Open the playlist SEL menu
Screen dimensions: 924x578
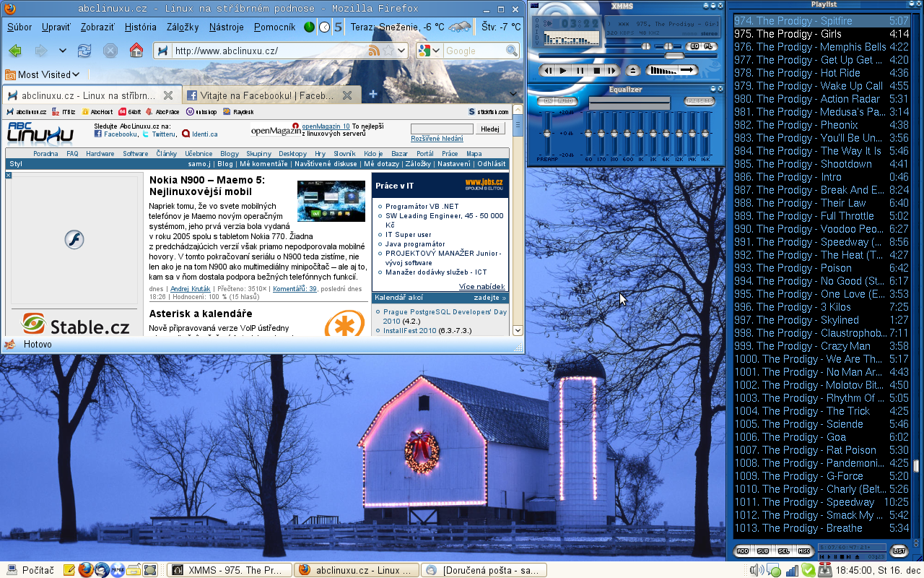(783, 551)
